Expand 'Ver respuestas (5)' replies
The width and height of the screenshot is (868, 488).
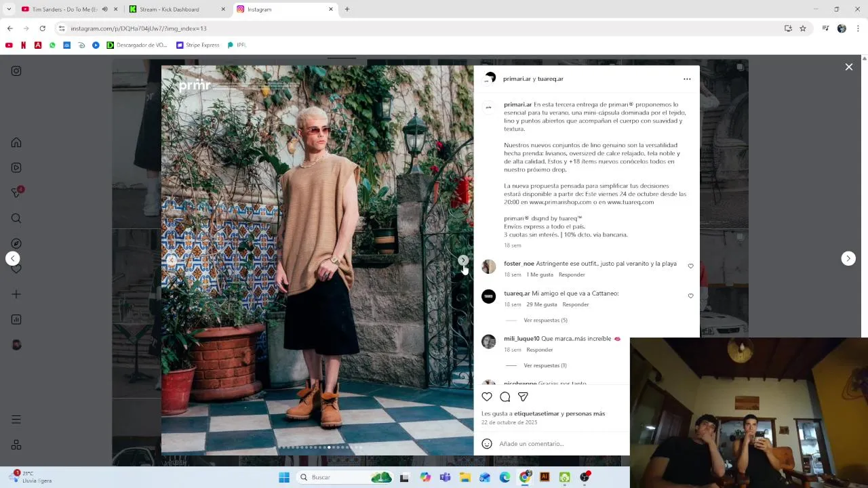[x=545, y=320]
